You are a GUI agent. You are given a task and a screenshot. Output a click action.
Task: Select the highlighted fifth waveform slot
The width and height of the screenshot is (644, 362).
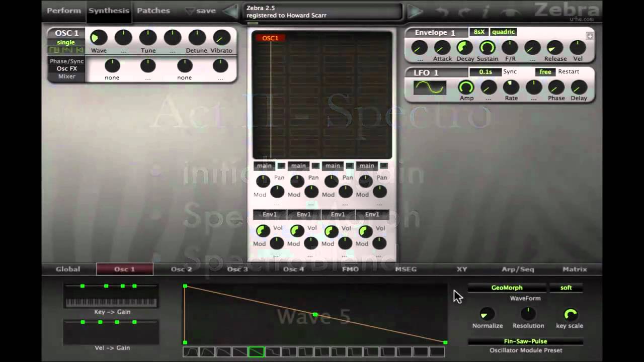[x=256, y=352]
